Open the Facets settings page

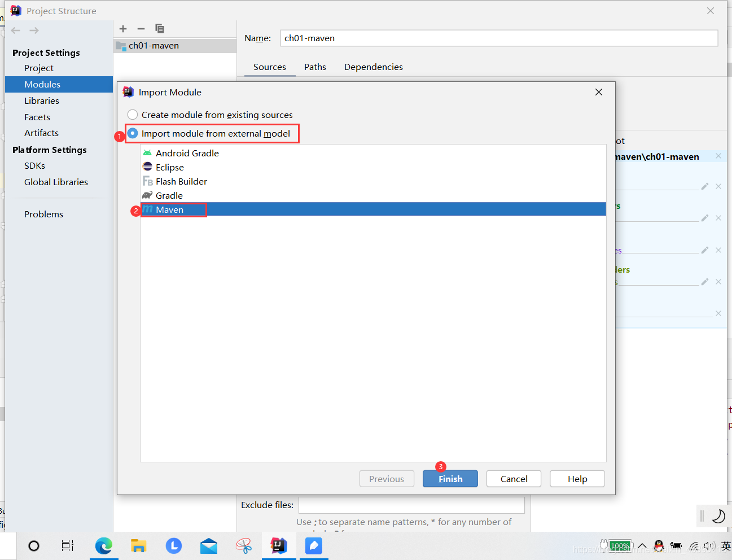[37, 117]
